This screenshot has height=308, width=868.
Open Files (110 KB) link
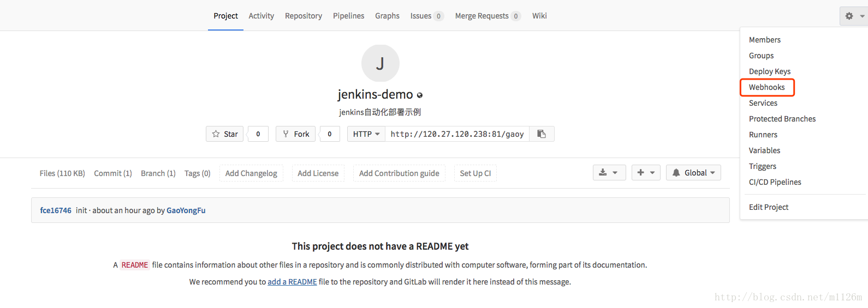pos(62,173)
